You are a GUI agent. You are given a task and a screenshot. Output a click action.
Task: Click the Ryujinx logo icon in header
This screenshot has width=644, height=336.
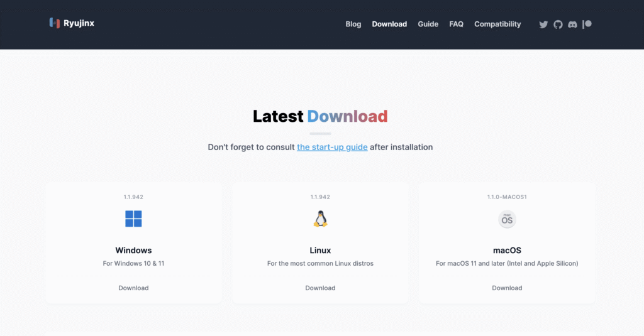55,23
